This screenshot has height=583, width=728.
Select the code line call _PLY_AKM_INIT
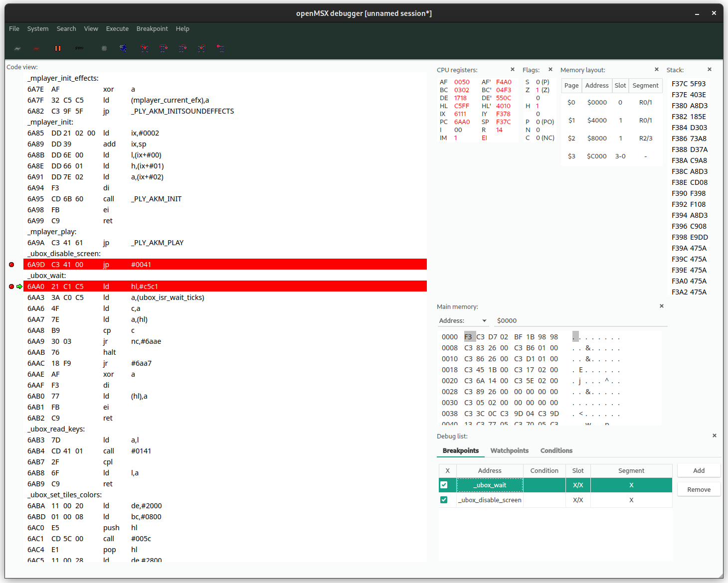tap(225, 199)
